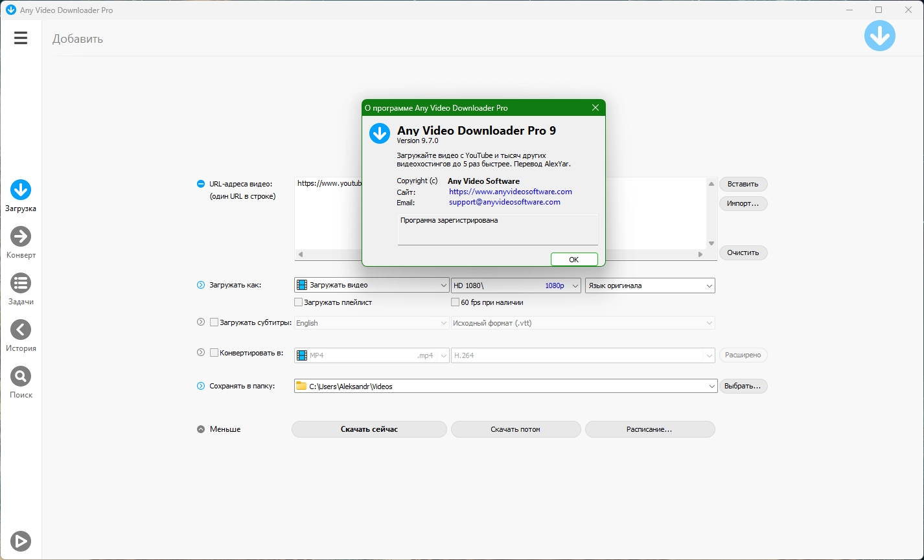
Task: Open the Язык оригинала dropdown
Action: (x=650, y=285)
